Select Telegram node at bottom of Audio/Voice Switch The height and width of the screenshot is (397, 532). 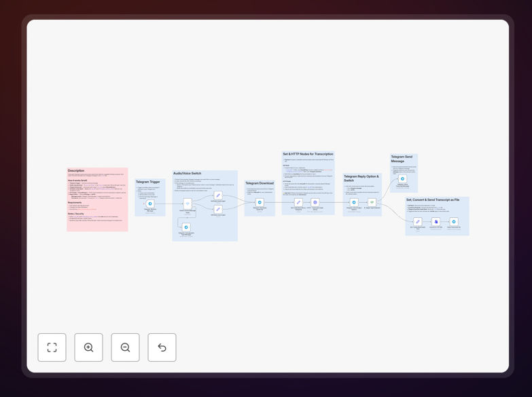(x=186, y=227)
